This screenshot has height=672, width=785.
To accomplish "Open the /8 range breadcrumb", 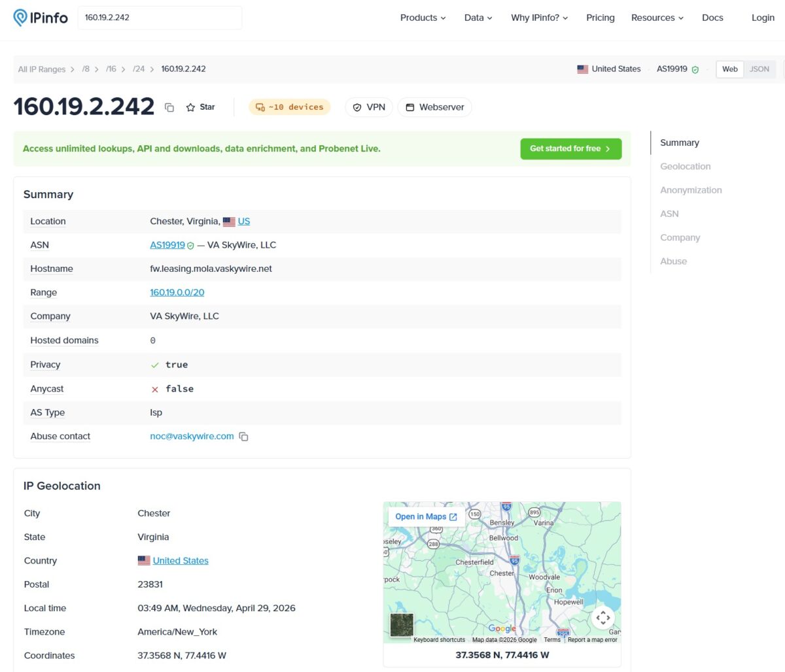I will coord(86,69).
